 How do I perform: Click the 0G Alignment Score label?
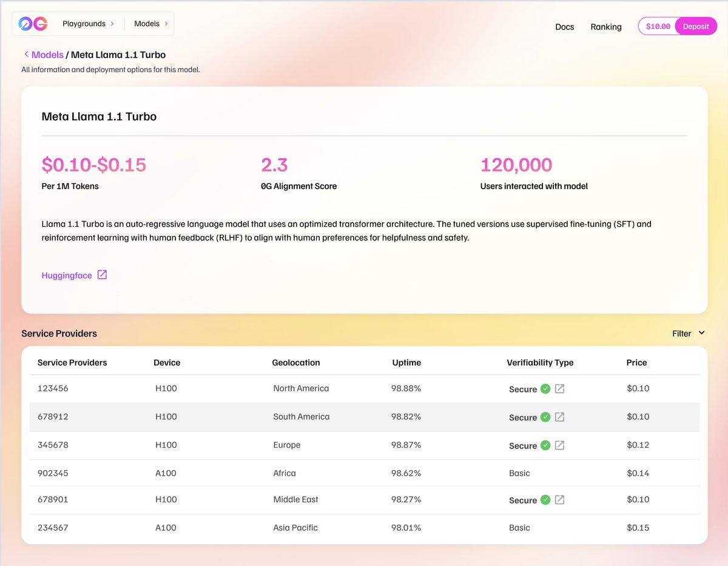(x=298, y=186)
